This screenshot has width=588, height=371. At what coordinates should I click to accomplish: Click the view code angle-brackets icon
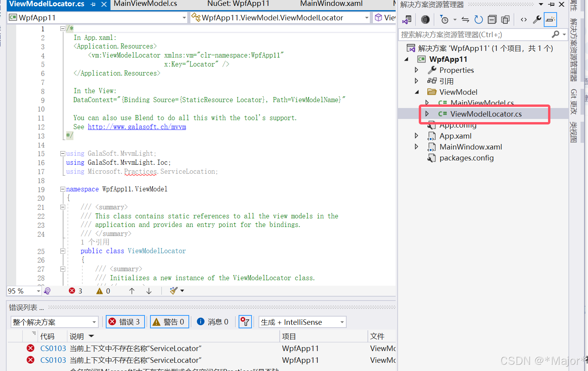click(524, 20)
